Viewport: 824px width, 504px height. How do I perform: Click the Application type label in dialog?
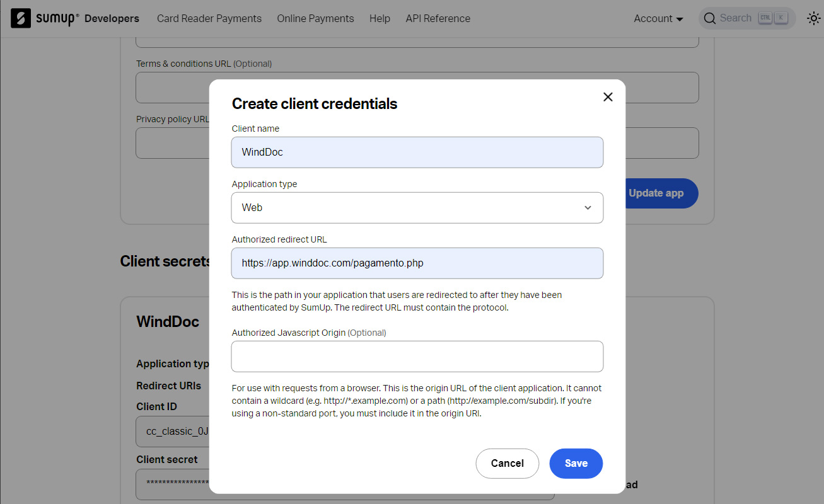point(264,184)
